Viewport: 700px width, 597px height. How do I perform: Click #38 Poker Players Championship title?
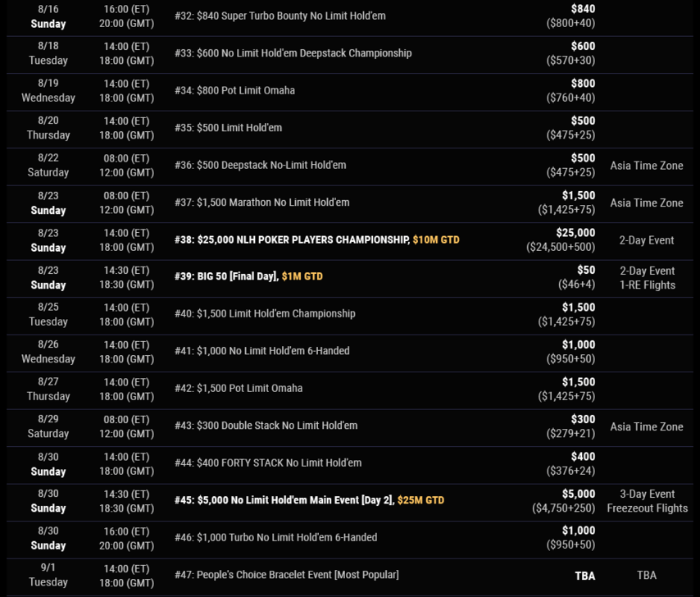[291, 240]
